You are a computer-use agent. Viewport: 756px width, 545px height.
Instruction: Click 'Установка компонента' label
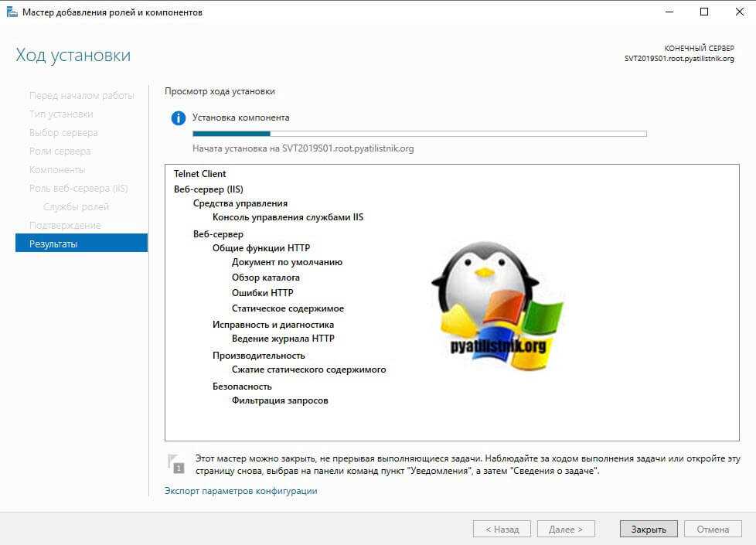tap(240, 118)
